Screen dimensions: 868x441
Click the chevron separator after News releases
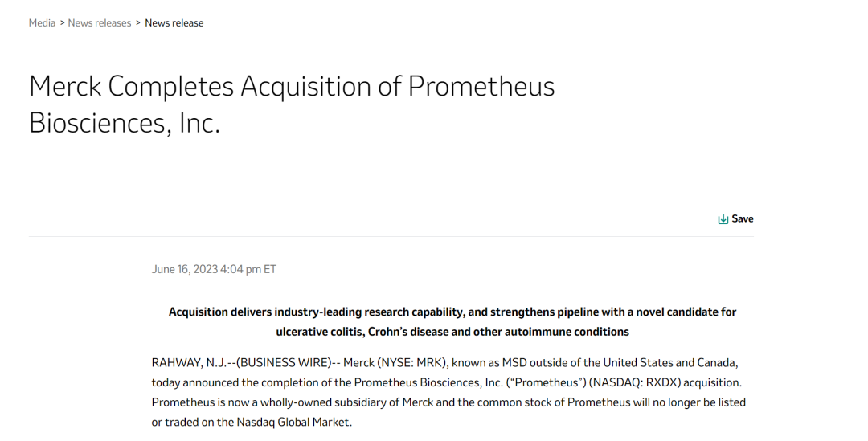(138, 23)
